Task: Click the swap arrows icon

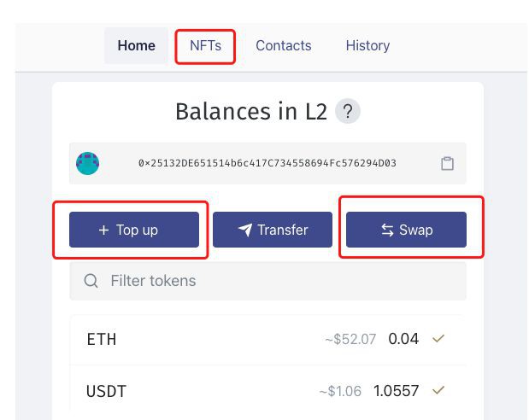Action: point(388,230)
